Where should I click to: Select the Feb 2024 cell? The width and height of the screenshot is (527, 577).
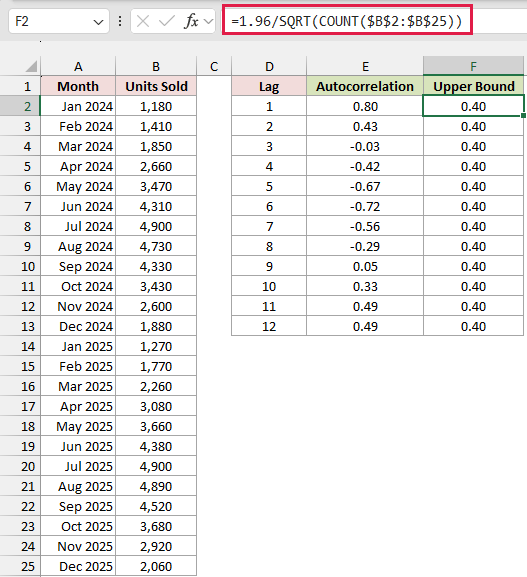78,126
